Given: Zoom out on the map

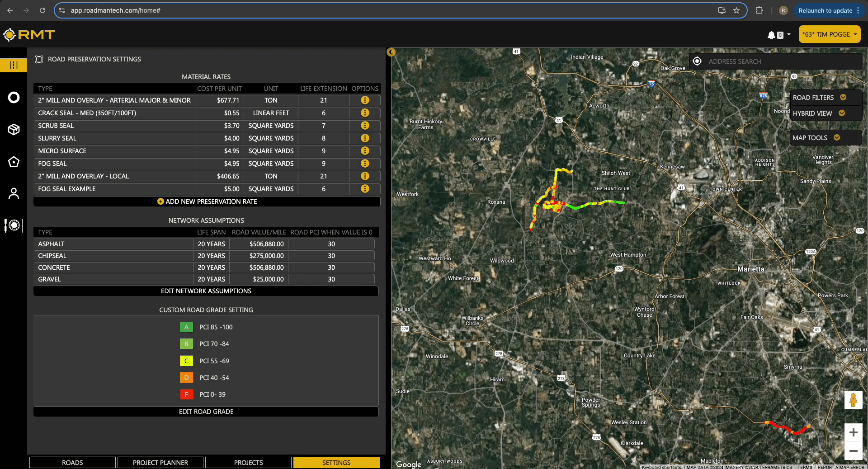Looking at the screenshot, I should [x=853, y=451].
